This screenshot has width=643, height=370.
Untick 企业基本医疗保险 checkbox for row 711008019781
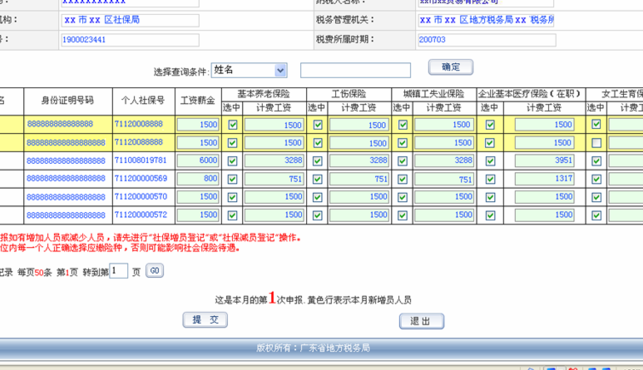tap(490, 161)
